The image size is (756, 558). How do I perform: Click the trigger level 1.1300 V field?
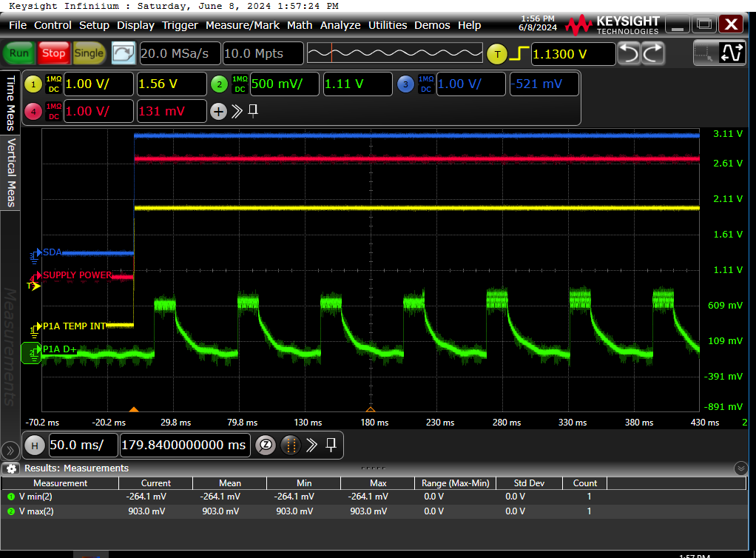click(573, 53)
